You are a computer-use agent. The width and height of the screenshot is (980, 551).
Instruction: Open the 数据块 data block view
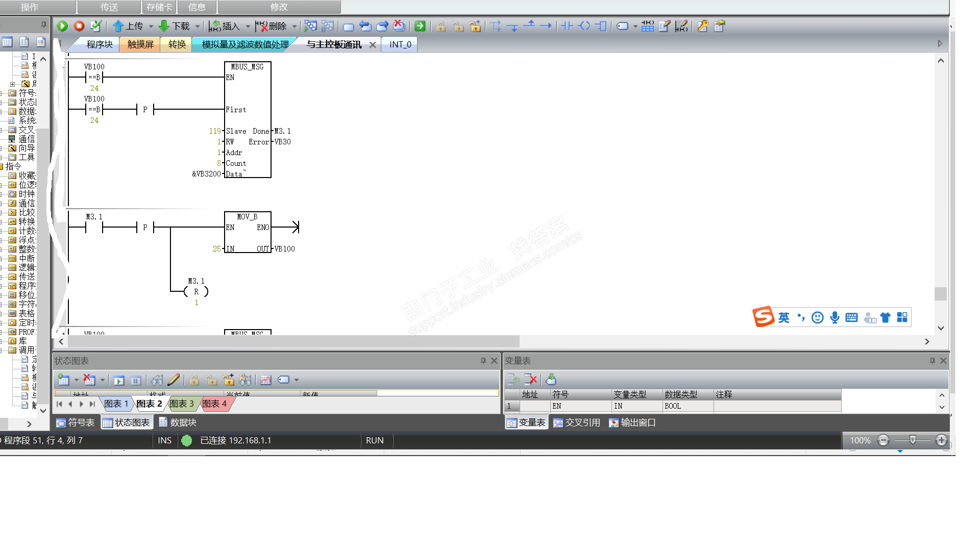click(x=178, y=422)
